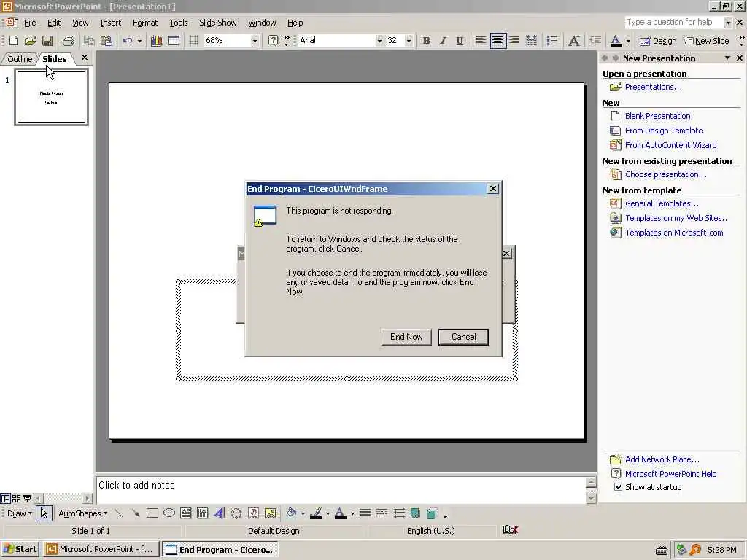The width and height of the screenshot is (747, 560).
Task: Open the Format menu
Action: [x=145, y=23]
